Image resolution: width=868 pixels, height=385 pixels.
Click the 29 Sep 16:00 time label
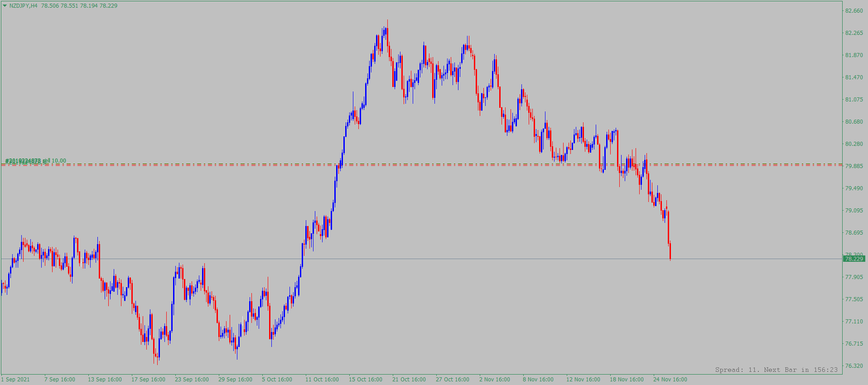click(x=235, y=380)
